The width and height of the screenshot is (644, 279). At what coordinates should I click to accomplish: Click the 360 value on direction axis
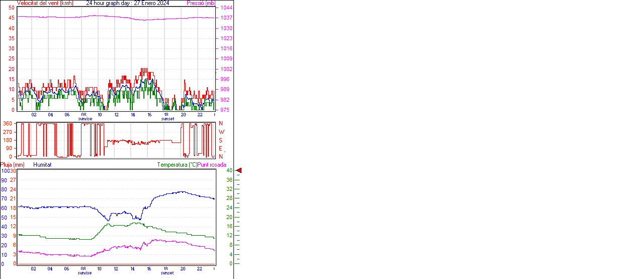click(x=8, y=123)
